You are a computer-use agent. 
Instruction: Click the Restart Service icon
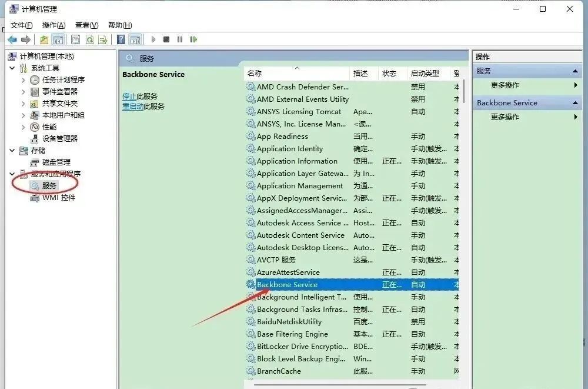(193, 39)
